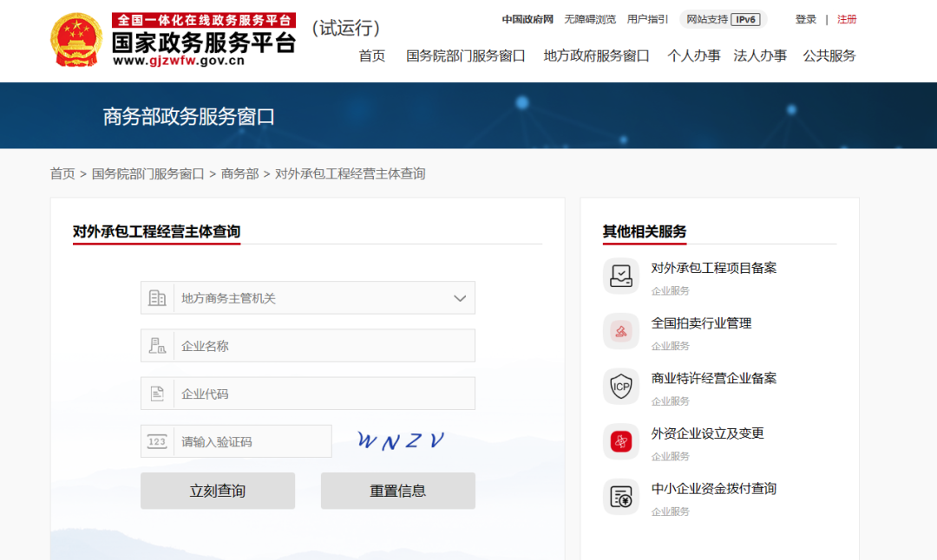Click the 注册 register link
This screenshot has width=937, height=560.
(847, 19)
